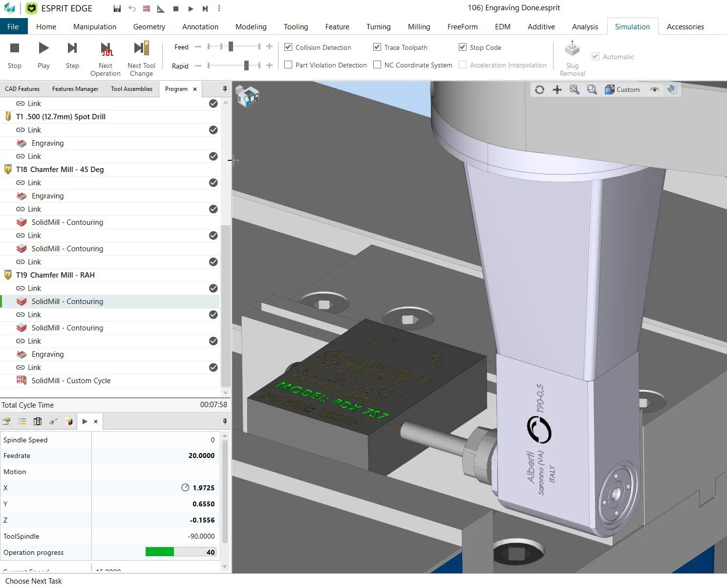Close the Program tab
This screenshot has width=727, height=588.
point(195,89)
